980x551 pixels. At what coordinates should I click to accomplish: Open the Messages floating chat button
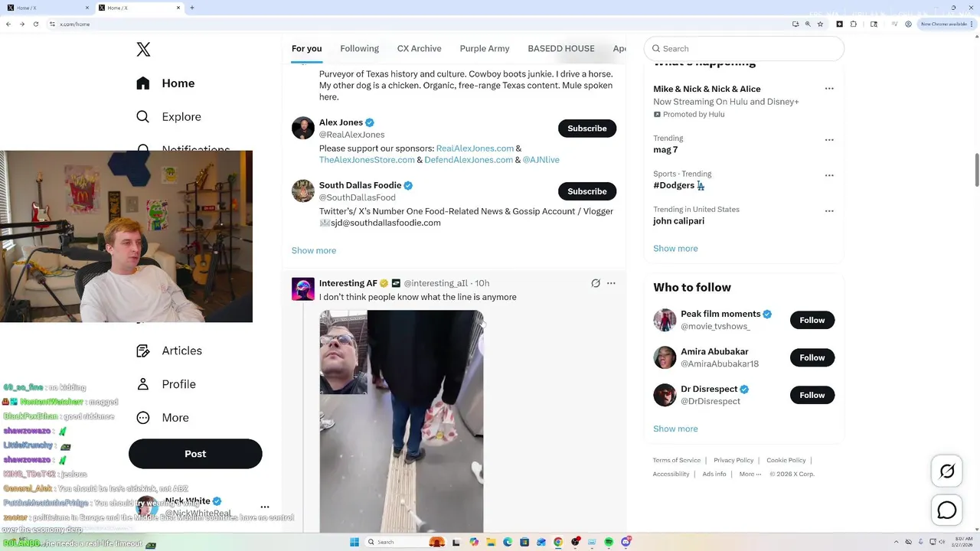point(947,510)
